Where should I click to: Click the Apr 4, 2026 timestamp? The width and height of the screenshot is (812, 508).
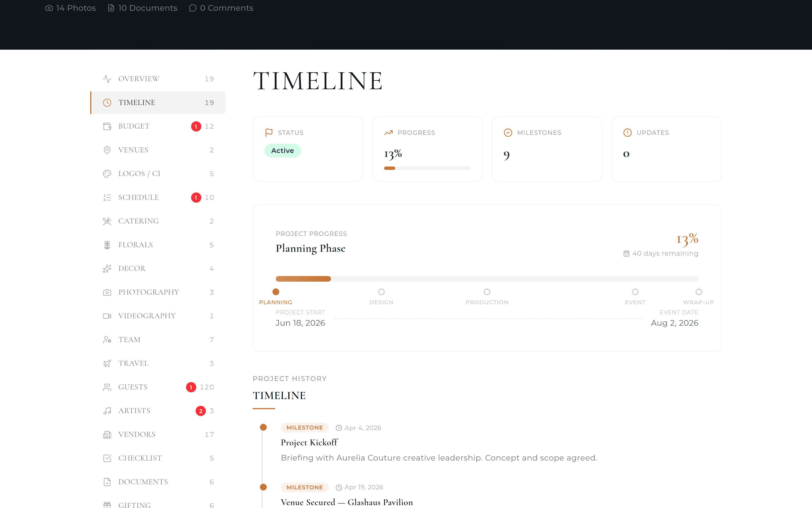click(x=363, y=428)
